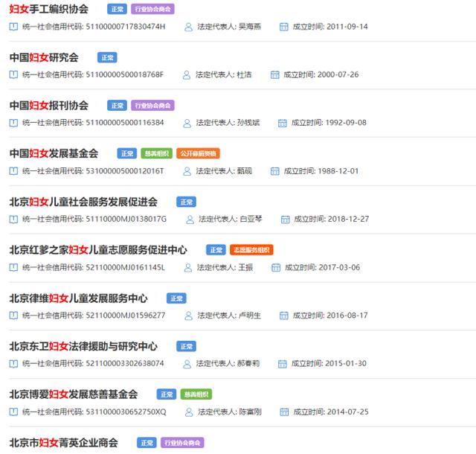Click 正常 status badge for 中国妇女研究会
The height and width of the screenshot is (454, 476).
[x=107, y=57]
